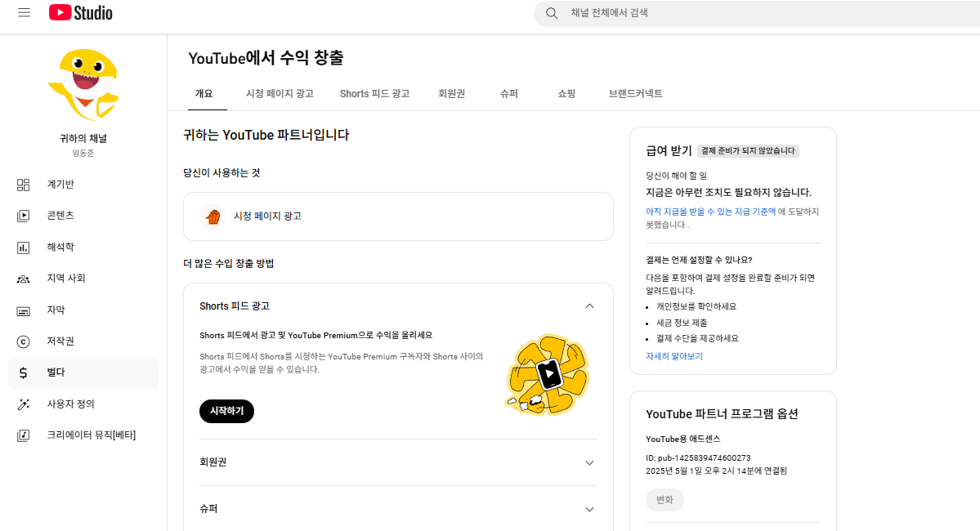Switch to the 브랜드커넥트 tab

(635, 94)
